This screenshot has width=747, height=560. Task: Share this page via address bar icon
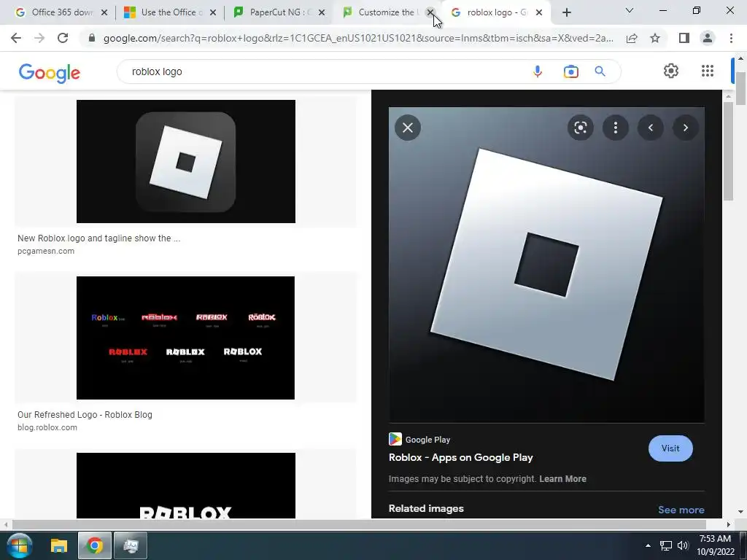point(632,38)
